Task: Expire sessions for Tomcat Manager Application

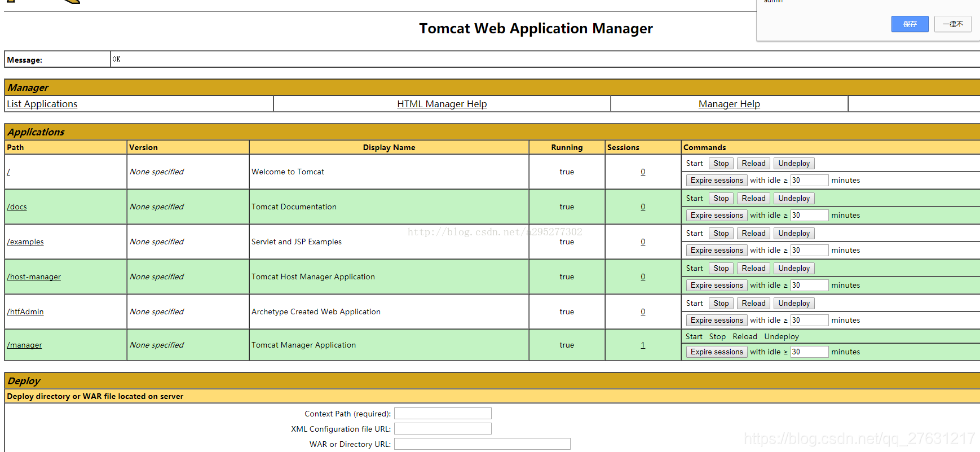Action: click(x=717, y=352)
